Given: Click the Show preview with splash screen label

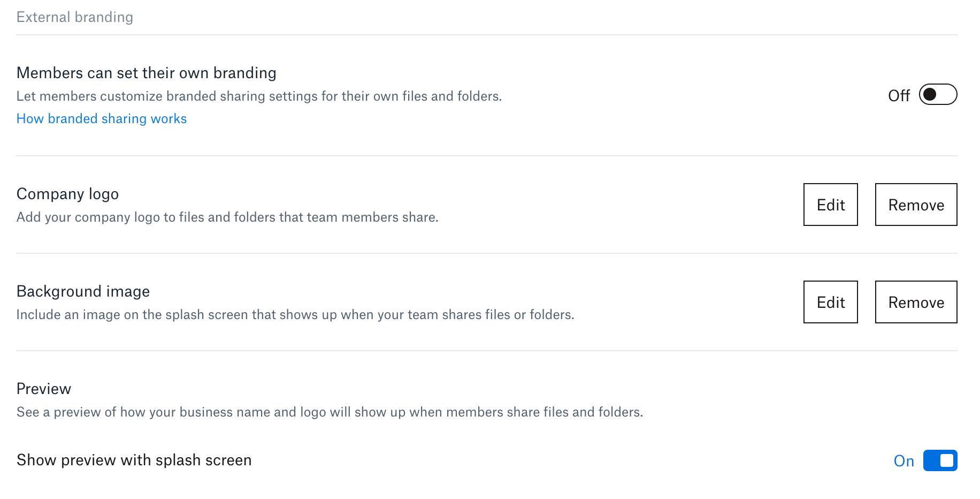Looking at the screenshot, I should pos(134,459).
